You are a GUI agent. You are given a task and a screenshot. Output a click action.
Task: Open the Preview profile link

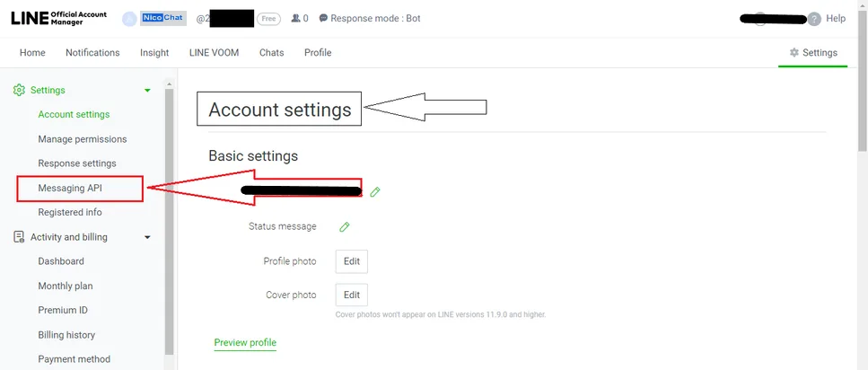[x=245, y=342]
